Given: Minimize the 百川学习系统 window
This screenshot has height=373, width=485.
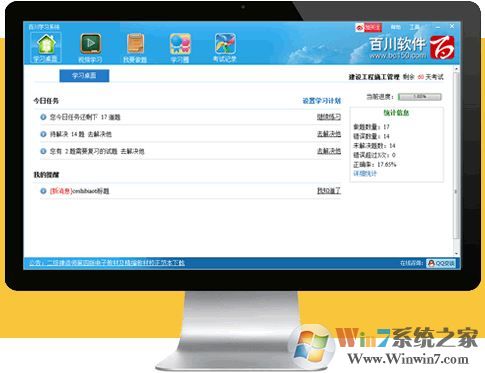Looking at the screenshot, I should tap(438, 26).
